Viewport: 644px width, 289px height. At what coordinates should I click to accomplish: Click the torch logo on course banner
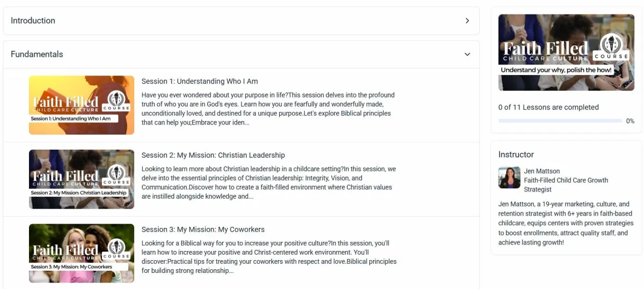tap(611, 43)
